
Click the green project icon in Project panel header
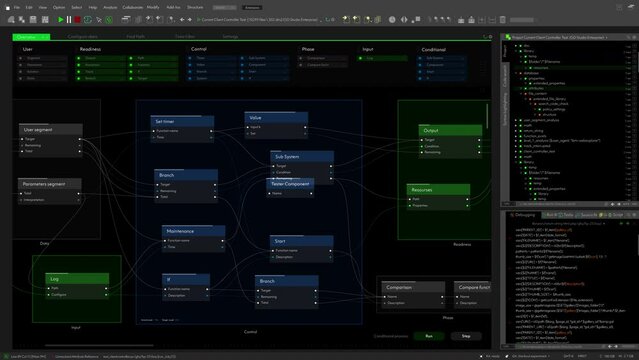(x=508, y=37)
